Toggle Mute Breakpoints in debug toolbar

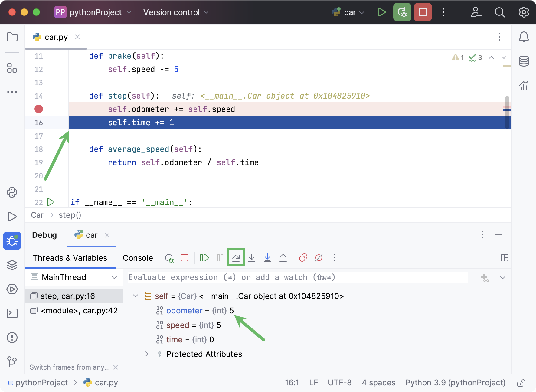[x=319, y=258]
